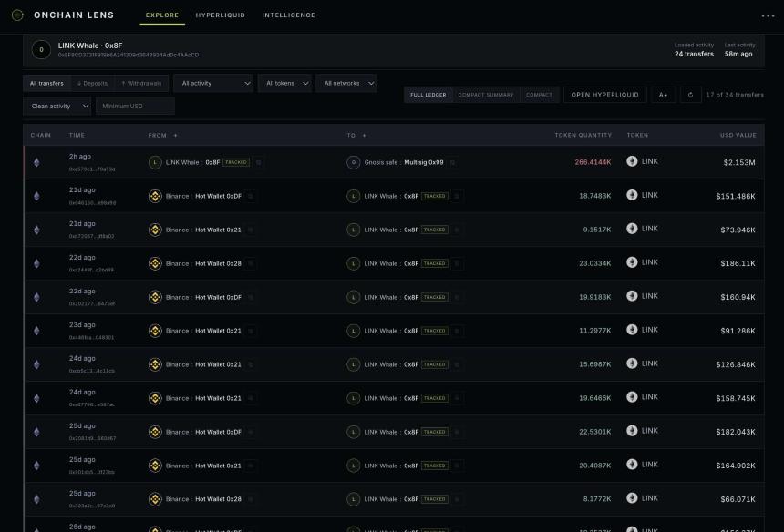
Task: Copy Multisig 0x99 address icon
Action: [452, 162]
